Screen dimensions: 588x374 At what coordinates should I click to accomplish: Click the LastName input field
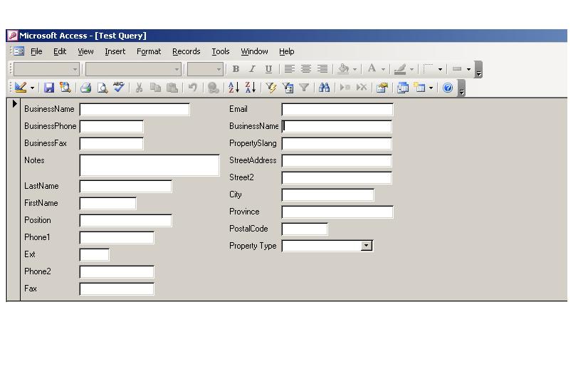(125, 187)
